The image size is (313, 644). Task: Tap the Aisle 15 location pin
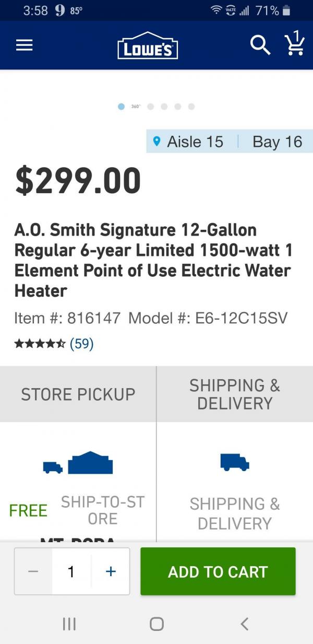tap(156, 142)
